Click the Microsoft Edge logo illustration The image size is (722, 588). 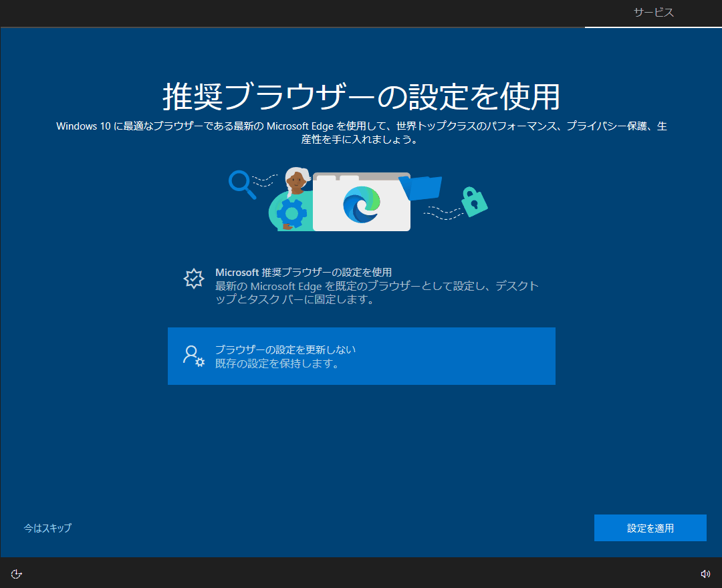pyautogui.click(x=362, y=204)
